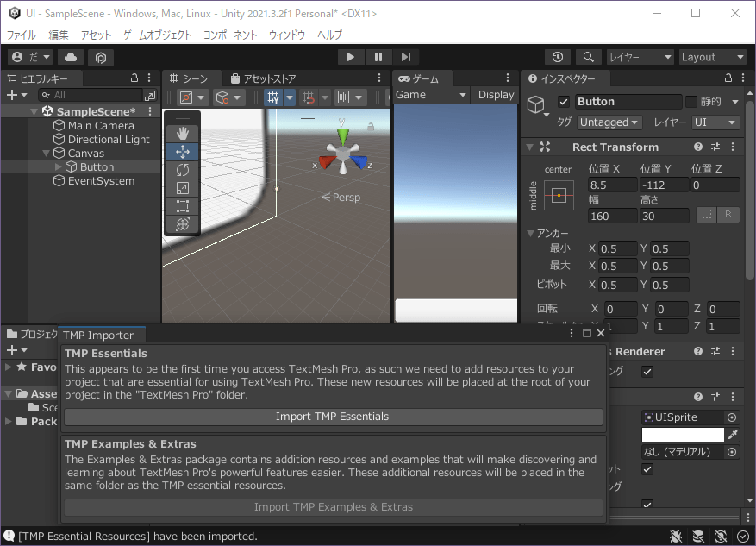
Task: Select the Rect tool in Scene toolbar
Action: (182, 206)
